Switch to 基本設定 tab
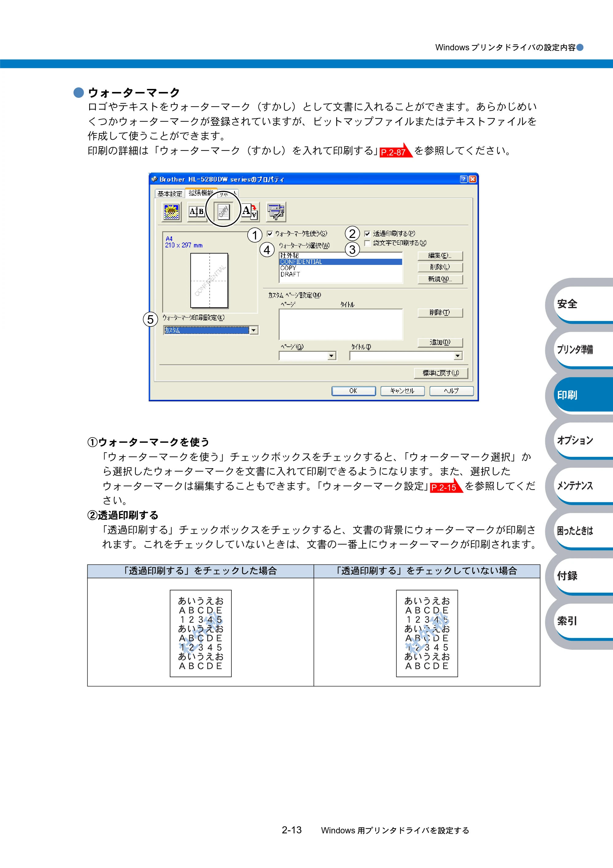Image resolution: width=613 pixels, height=868 pixels. [170, 193]
